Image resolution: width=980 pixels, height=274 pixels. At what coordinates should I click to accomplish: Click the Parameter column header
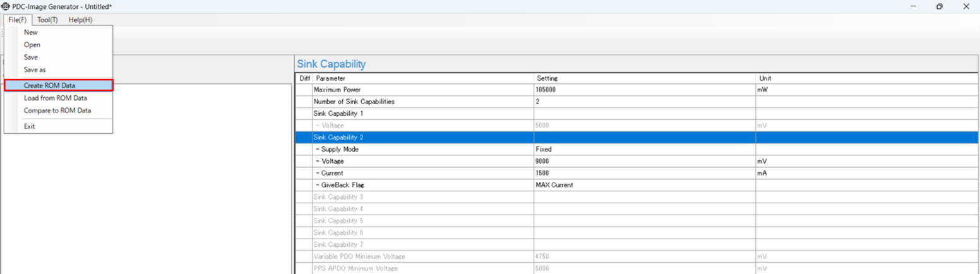click(x=331, y=78)
